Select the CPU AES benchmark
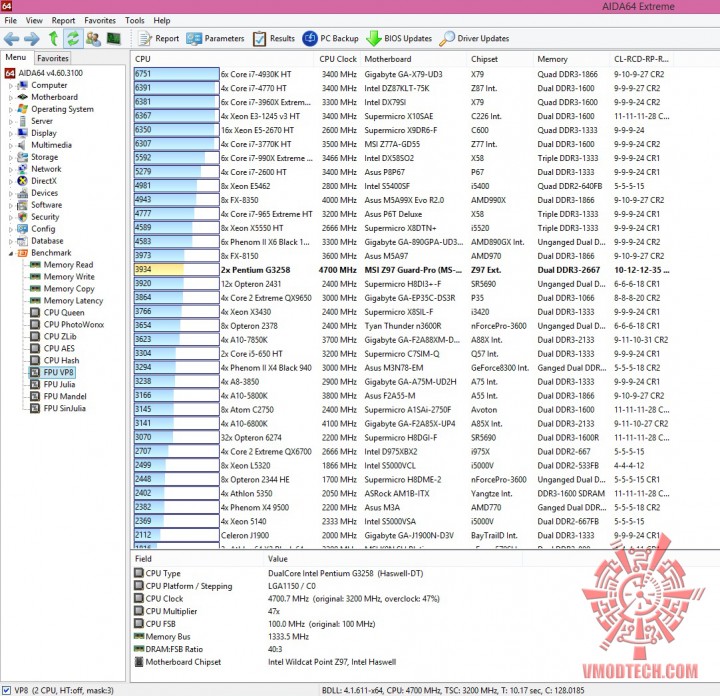 pyautogui.click(x=59, y=348)
